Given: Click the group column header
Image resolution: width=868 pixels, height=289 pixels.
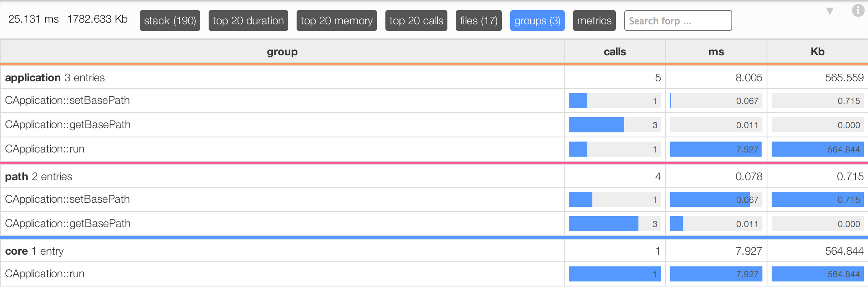Looking at the screenshot, I should 282,52.
